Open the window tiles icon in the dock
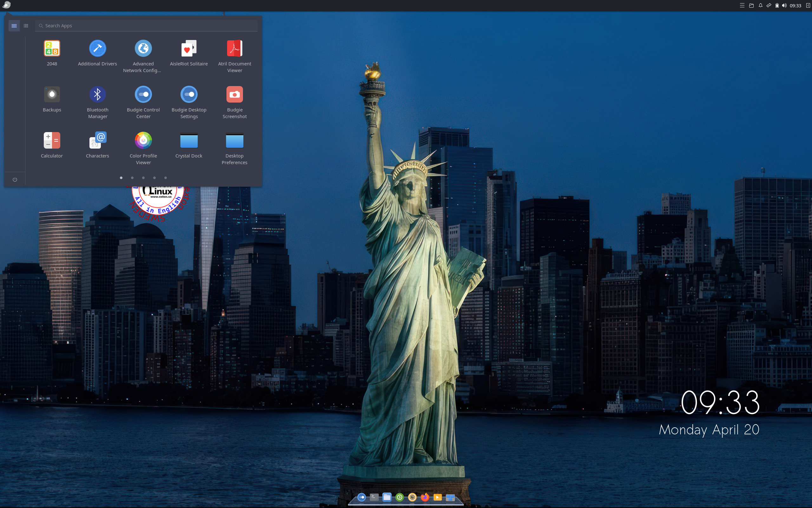The image size is (812, 508). pyautogui.click(x=450, y=497)
